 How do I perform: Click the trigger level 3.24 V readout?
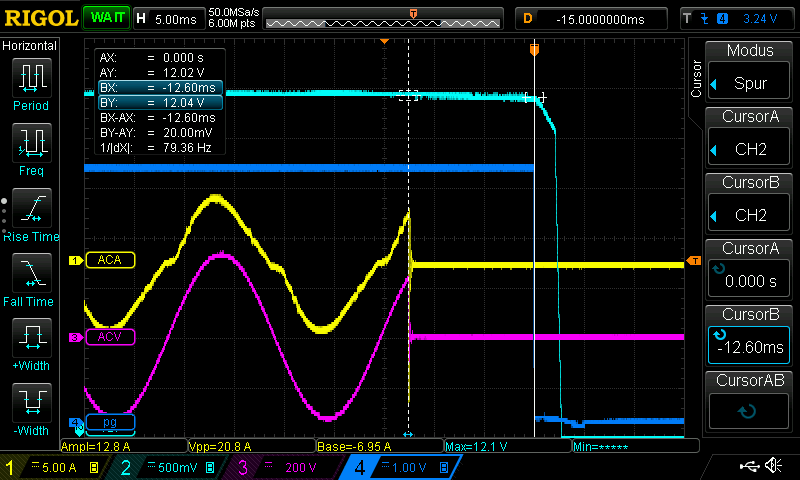pyautogui.click(x=760, y=19)
